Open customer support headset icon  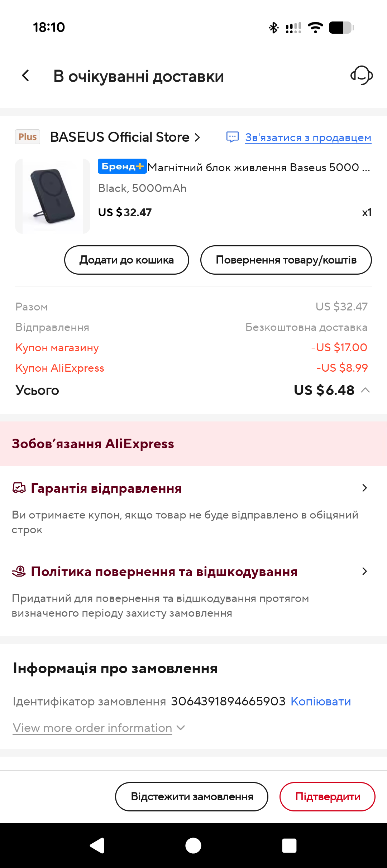coord(362,75)
